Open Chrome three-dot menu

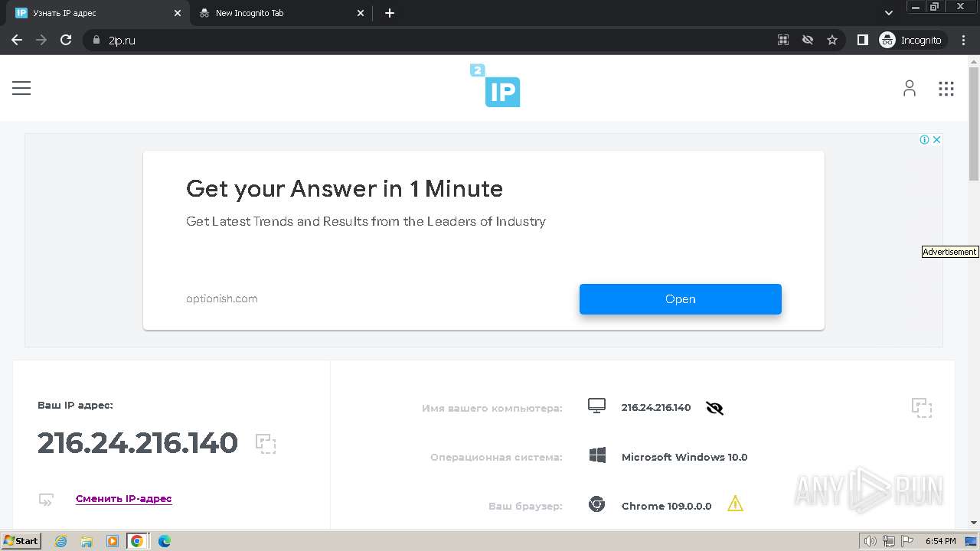(964, 40)
